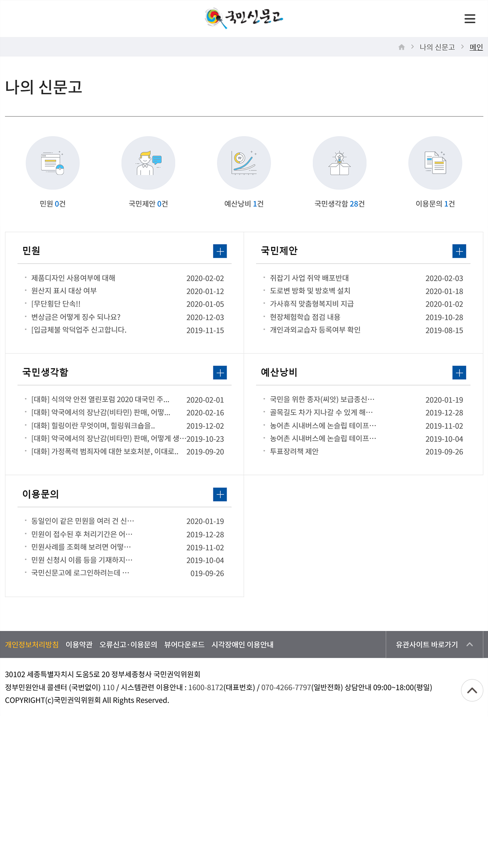
Task: Open 유관사이트 바로가기 dropdown
Action: coord(434,644)
